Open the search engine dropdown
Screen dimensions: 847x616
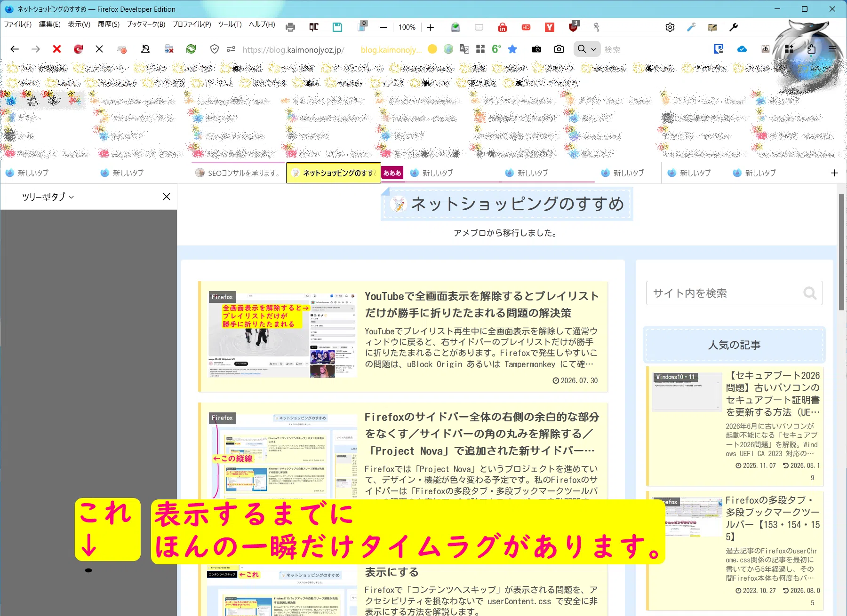click(587, 49)
